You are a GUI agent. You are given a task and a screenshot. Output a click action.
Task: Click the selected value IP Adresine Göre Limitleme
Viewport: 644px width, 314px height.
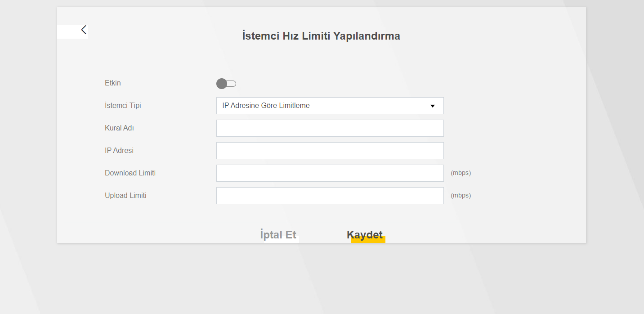(x=266, y=106)
